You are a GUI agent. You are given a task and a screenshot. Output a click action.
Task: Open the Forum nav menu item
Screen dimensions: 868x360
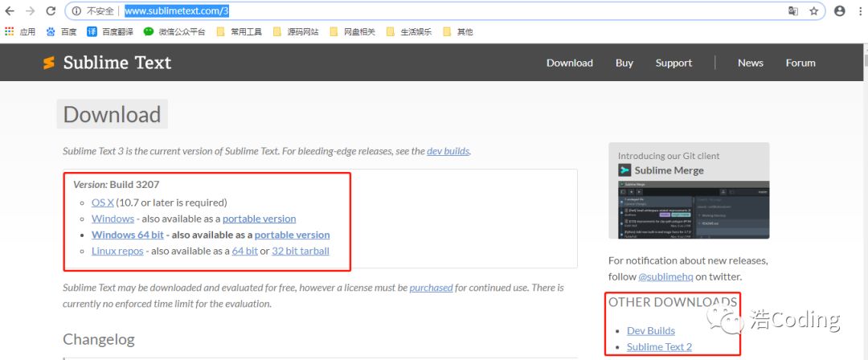click(800, 63)
